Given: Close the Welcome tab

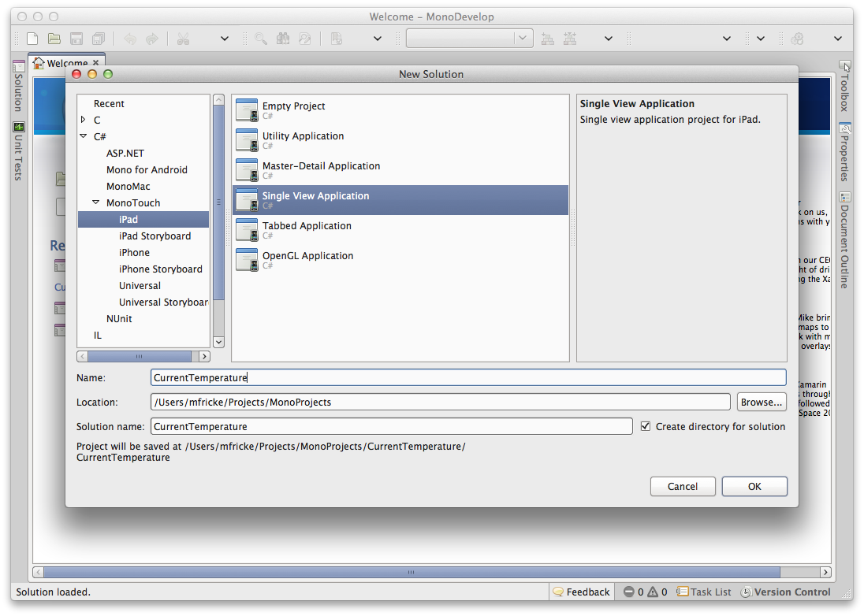Looking at the screenshot, I should [96, 63].
